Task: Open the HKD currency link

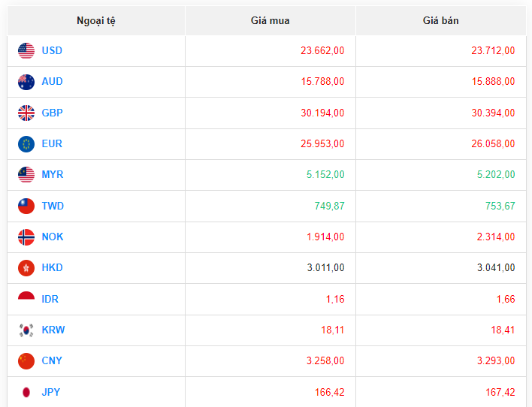Action: pos(53,267)
